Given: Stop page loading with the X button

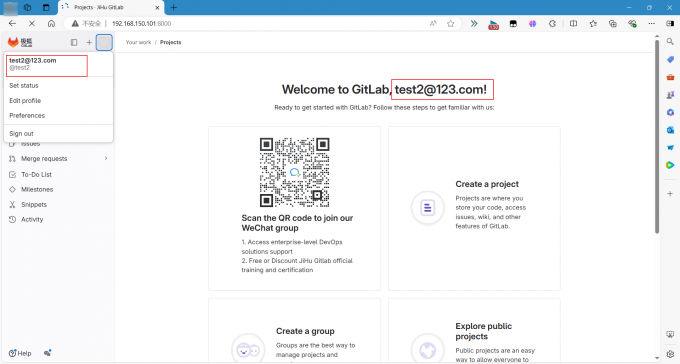Looking at the screenshot, I should [x=32, y=23].
